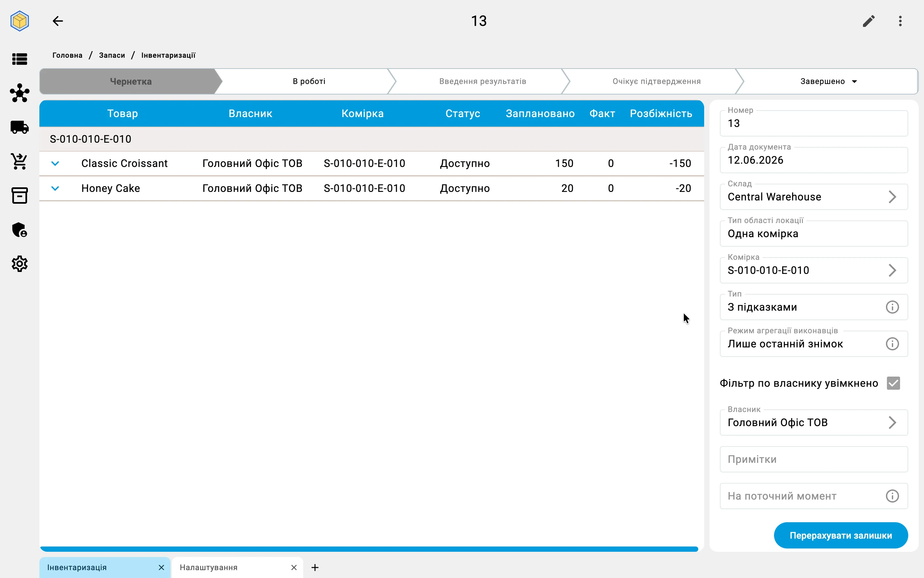Click the Дата документа field
The width and height of the screenshot is (924, 578).
tap(813, 160)
